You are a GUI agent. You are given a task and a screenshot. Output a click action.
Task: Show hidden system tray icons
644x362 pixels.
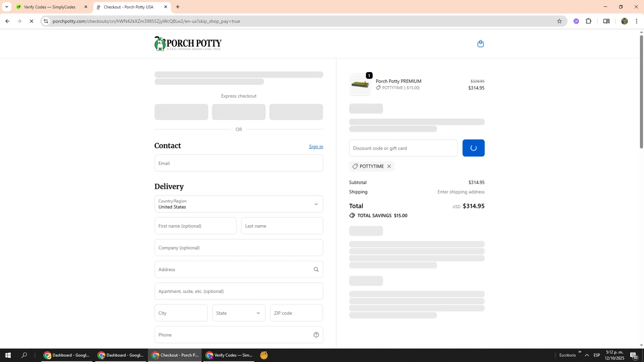coord(587,355)
